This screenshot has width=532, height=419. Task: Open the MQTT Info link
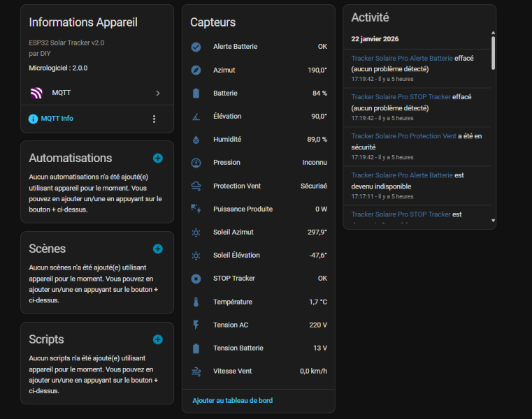[57, 118]
